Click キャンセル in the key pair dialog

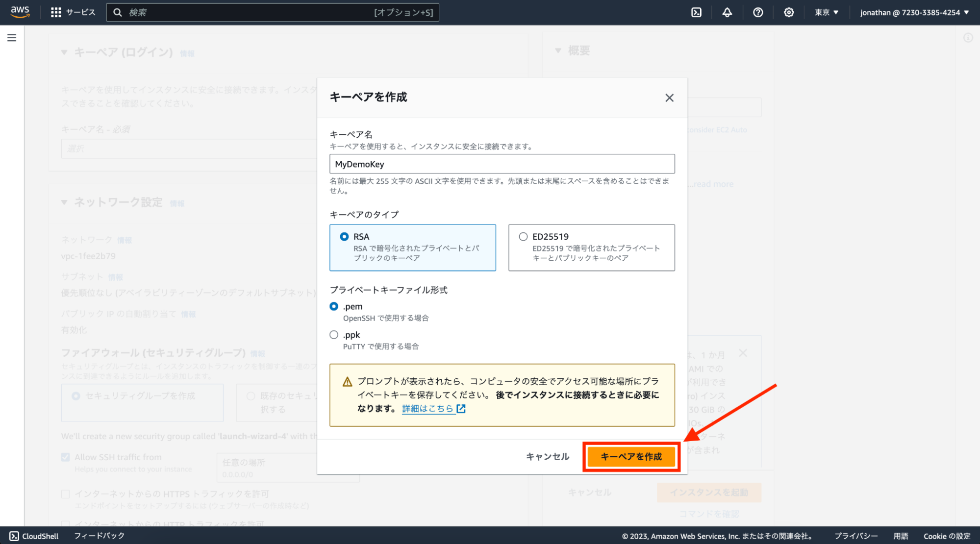(548, 456)
